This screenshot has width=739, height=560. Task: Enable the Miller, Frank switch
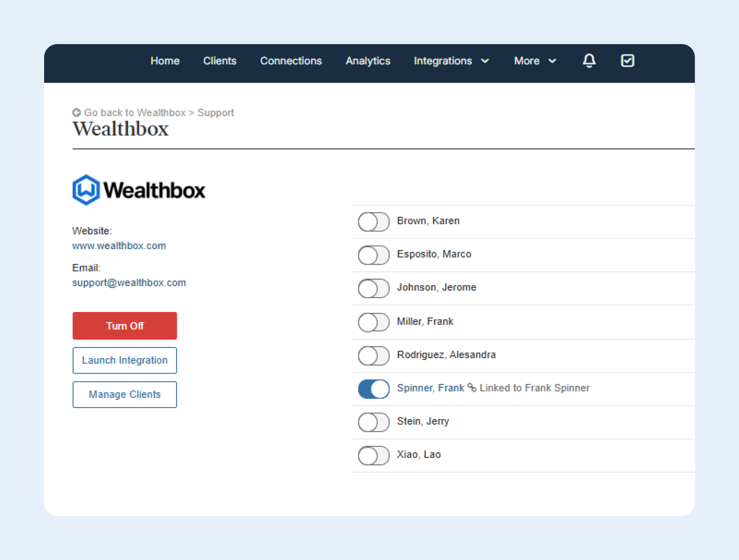tap(374, 322)
